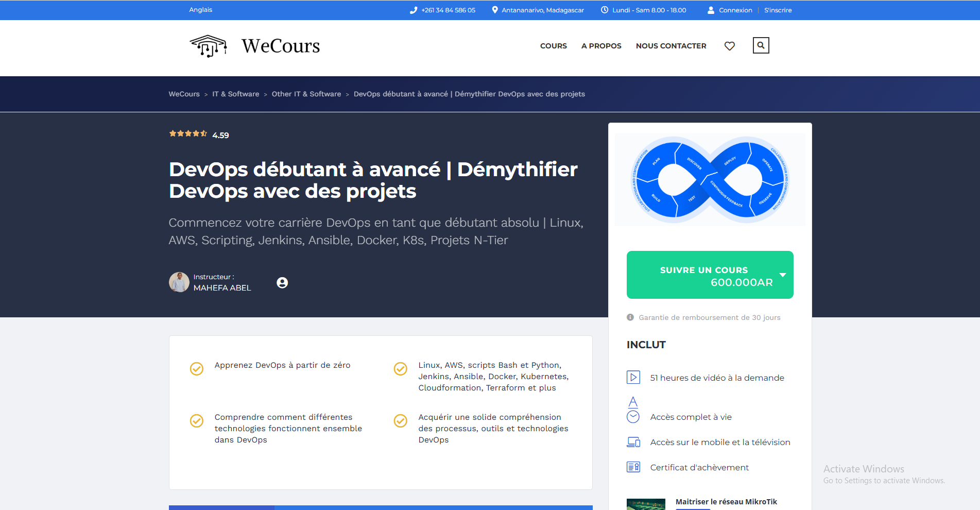This screenshot has width=980, height=510.
Task: Click the info icon beside Garantie
Action: pyautogui.click(x=630, y=317)
